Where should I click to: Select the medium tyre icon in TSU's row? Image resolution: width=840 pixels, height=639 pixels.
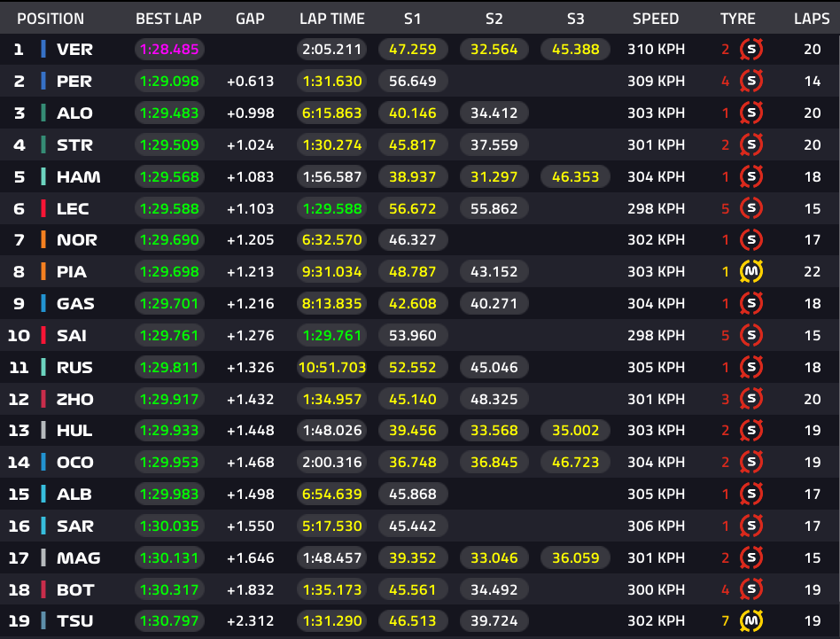coord(751,621)
